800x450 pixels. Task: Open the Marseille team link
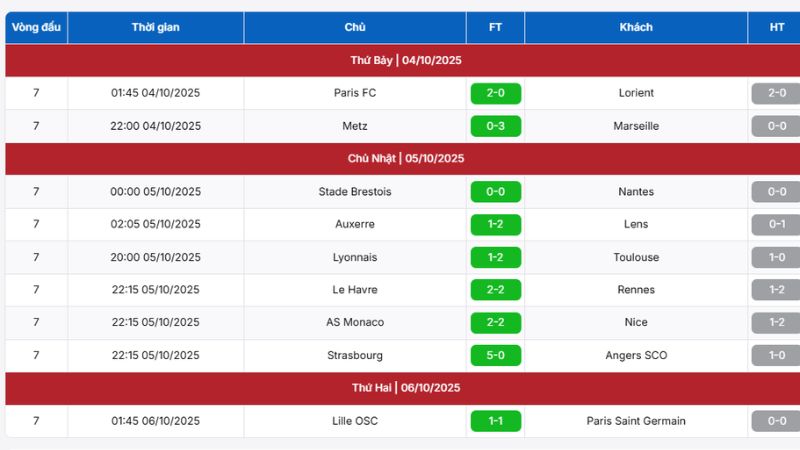coord(636,126)
